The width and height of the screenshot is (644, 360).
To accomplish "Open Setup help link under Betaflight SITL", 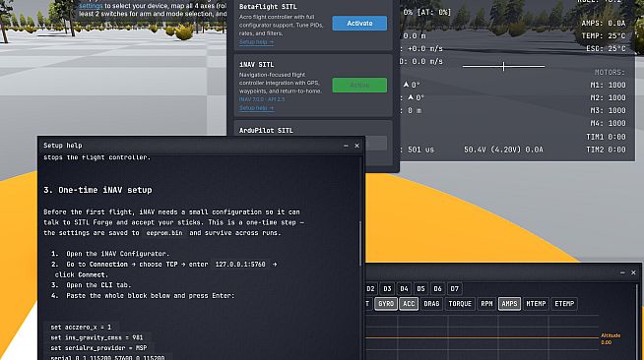I will coord(256,42).
